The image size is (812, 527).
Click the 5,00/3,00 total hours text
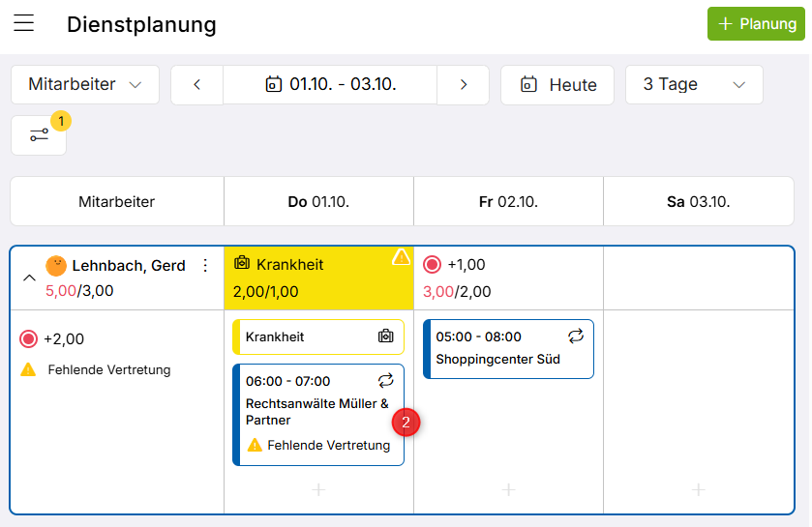(x=79, y=291)
